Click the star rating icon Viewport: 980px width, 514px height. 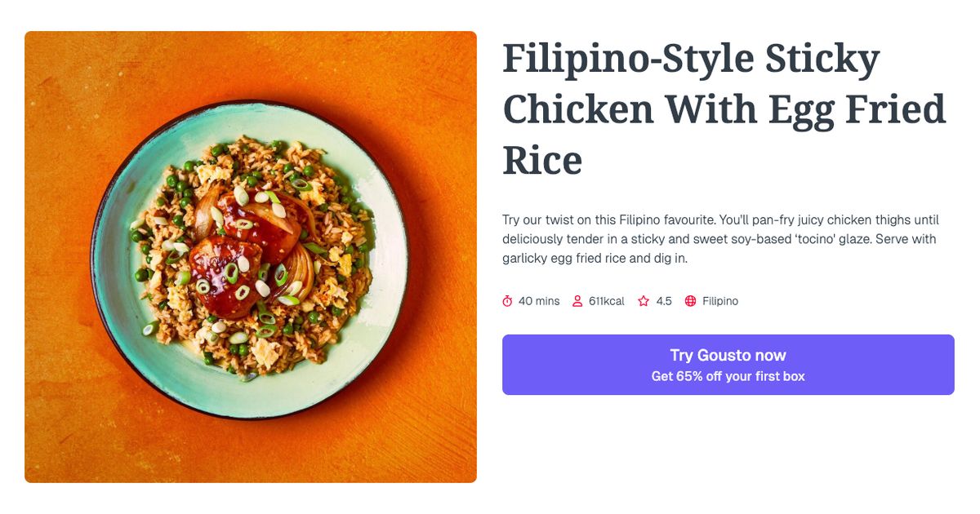point(644,300)
